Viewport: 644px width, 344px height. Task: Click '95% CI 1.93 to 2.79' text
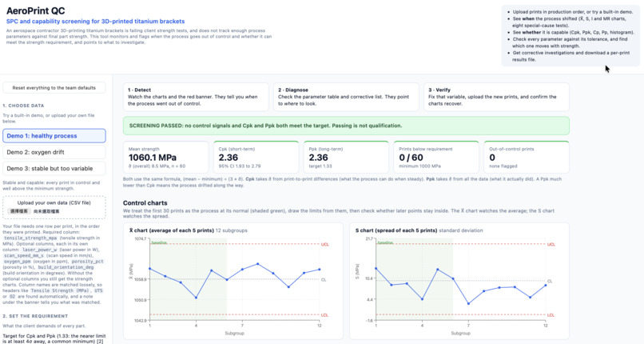point(240,166)
